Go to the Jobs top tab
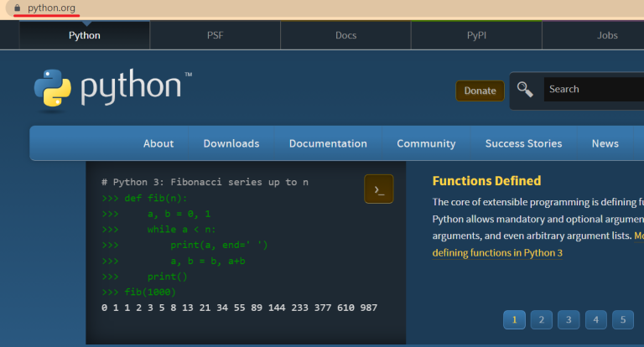This screenshot has height=347, width=644. click(607, 35)
